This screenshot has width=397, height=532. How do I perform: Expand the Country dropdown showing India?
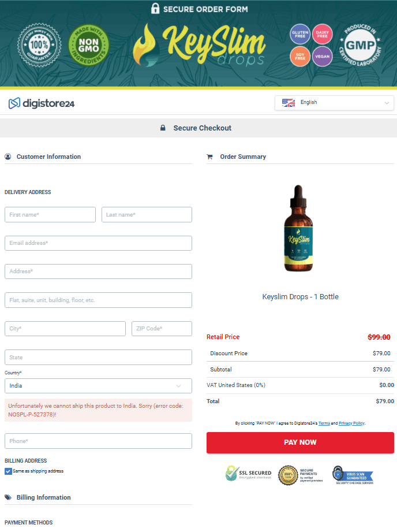pyautogui.click(x=98, y=386)
